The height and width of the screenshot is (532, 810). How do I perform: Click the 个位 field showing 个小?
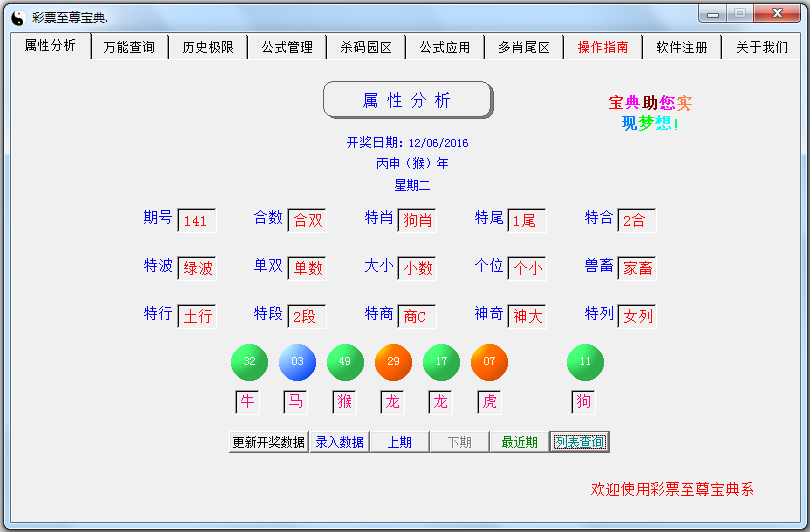coord(527,268)
